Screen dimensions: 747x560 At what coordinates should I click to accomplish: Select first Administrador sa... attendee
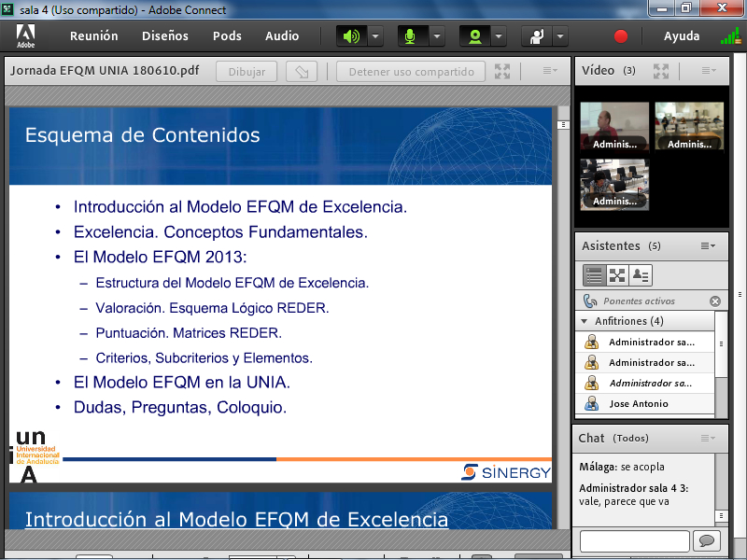(645, 342)
